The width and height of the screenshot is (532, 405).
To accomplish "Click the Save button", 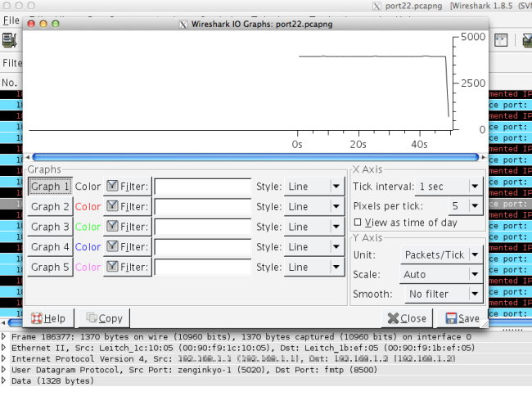I will (462, 318).
